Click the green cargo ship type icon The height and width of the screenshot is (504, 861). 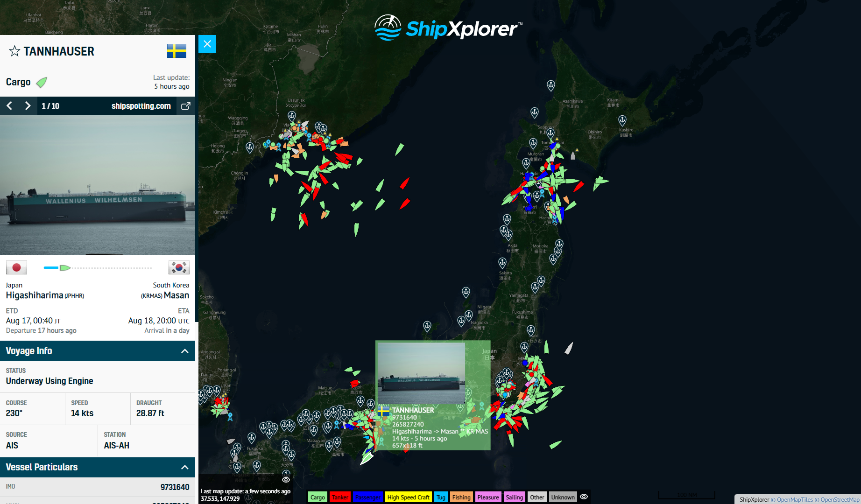point(42,82)
